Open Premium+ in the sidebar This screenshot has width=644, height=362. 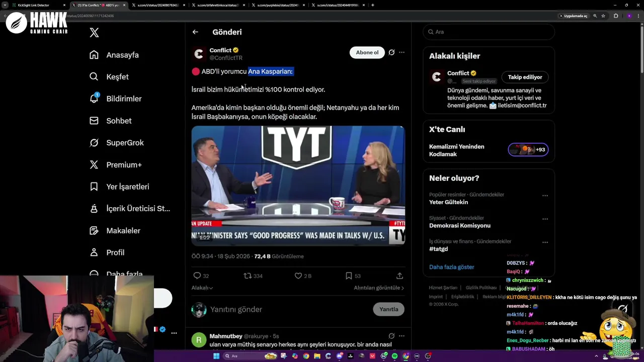pyautogui.click(x=116, y=164)
